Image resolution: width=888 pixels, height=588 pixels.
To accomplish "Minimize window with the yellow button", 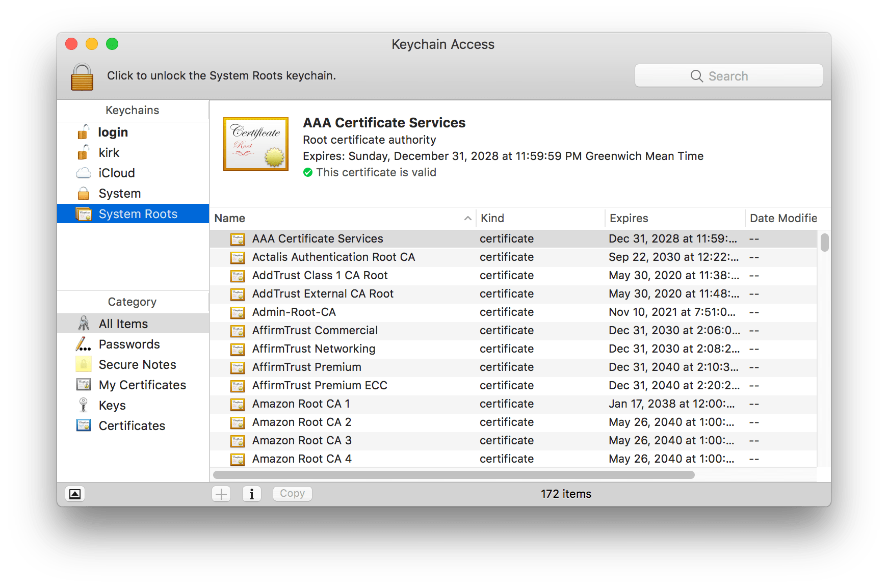I will pyautogui.click(x=92, y=44).
